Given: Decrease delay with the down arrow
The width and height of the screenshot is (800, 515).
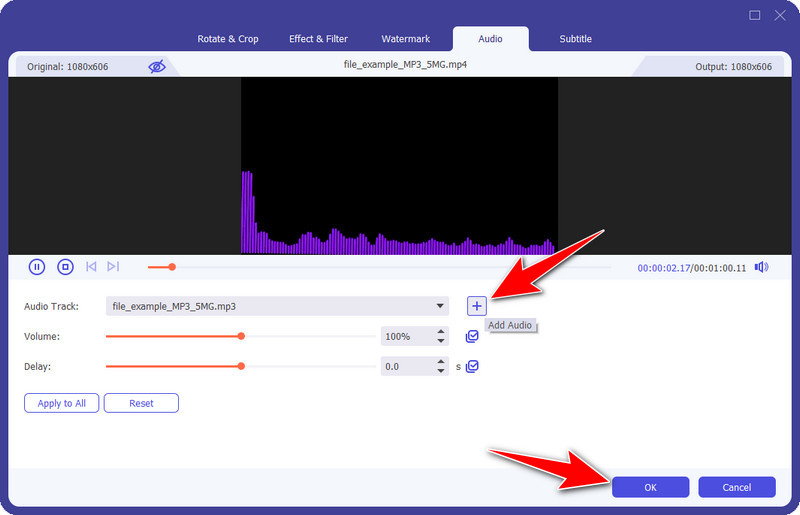Looking at the screenshot, I should pyautogui.click(x=441, y=372).
